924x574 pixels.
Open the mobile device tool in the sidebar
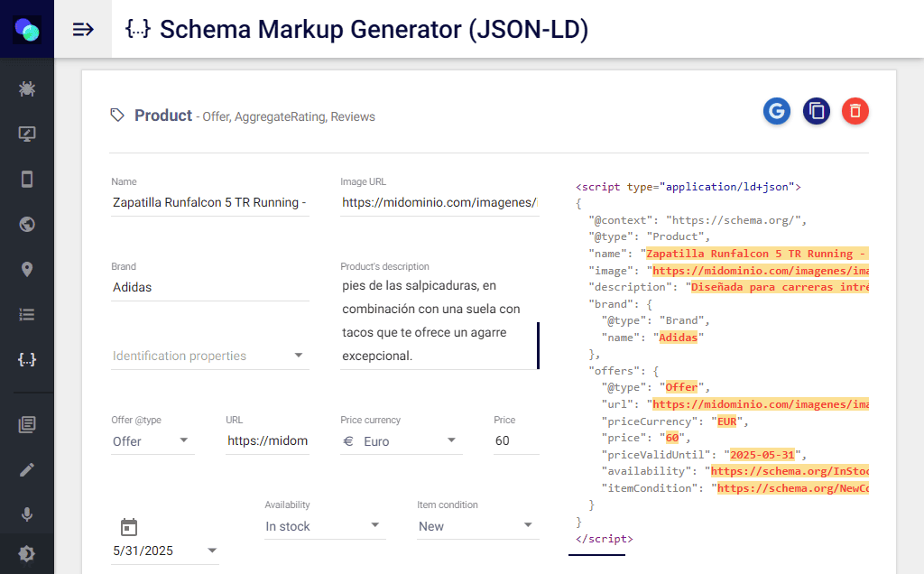tap(26, 180)
